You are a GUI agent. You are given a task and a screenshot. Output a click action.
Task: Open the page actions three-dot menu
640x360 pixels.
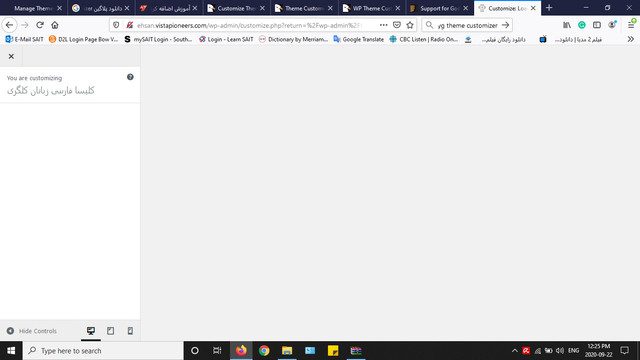[x=383, y=25]
